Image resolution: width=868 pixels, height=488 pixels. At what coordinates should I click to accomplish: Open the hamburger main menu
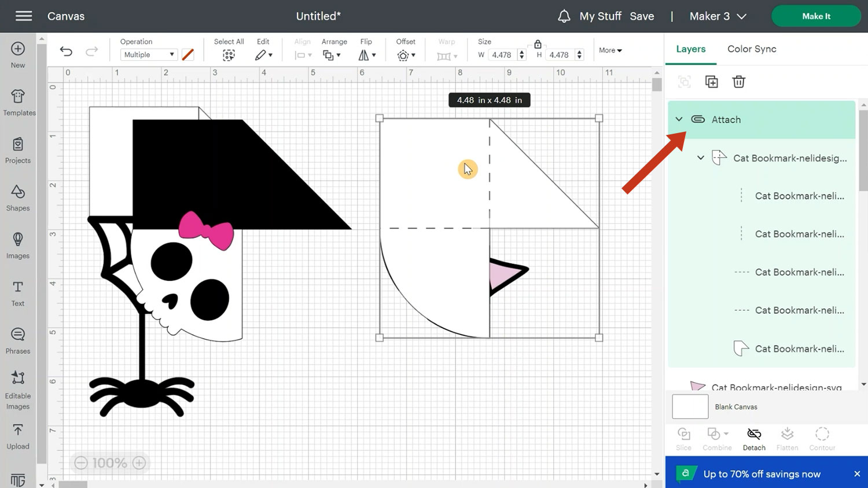pos(24,16)
